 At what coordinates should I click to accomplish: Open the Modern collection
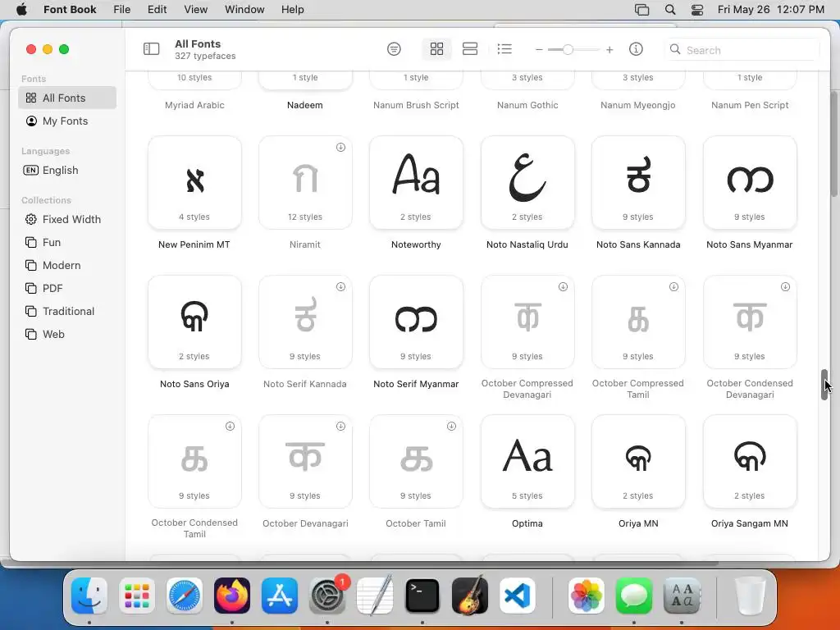tap(67, 265)
